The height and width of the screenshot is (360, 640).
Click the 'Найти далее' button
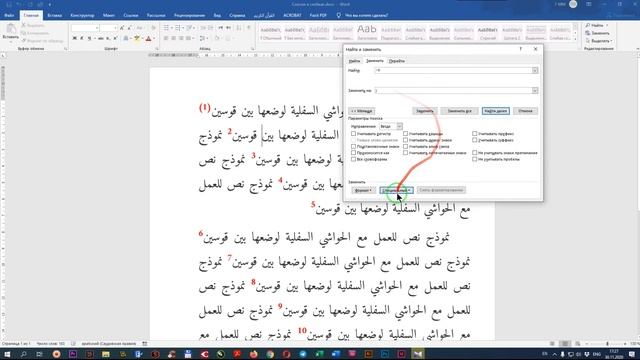click(x=496, y=111)
